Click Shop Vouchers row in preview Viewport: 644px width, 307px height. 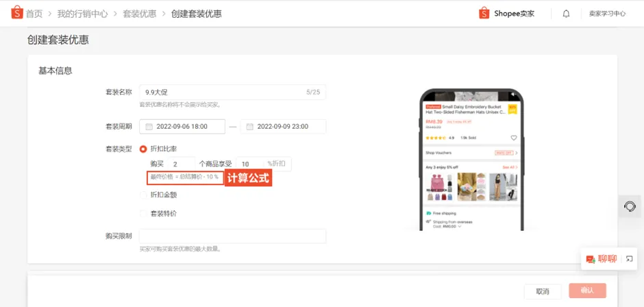[x=471, y=153]
